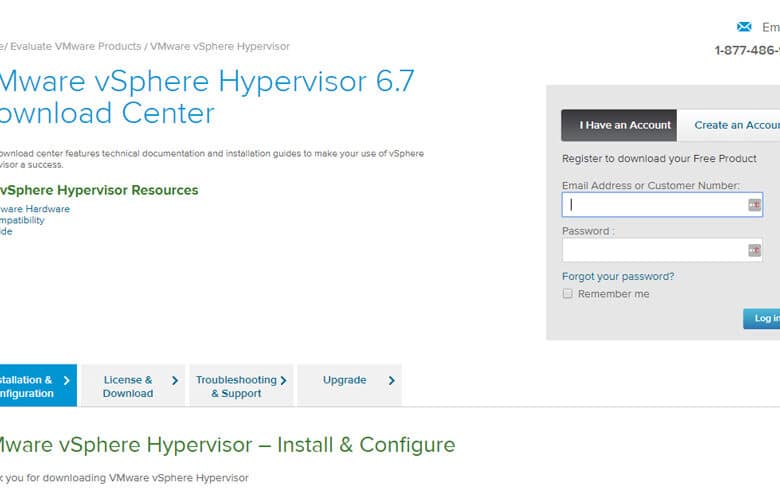The image size is (780, 500).
Task: Focus the Password input field
Action: [x=662, y=250]
